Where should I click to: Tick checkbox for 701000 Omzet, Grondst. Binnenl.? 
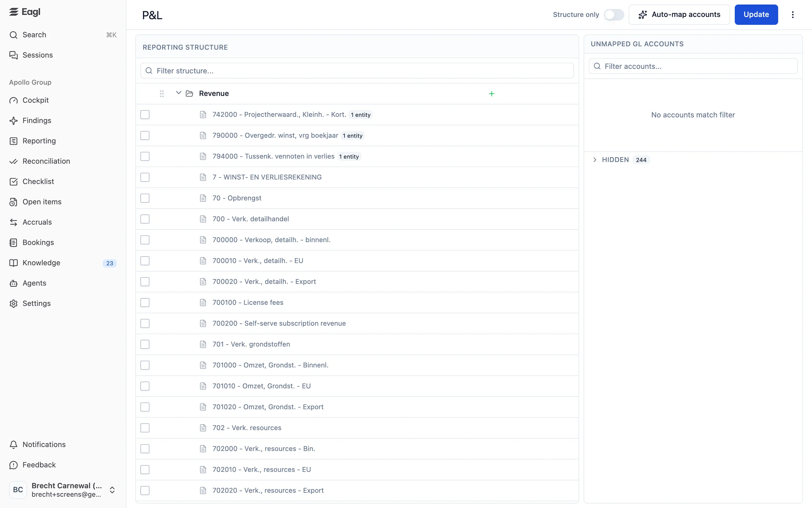click(x=145, y=365)
